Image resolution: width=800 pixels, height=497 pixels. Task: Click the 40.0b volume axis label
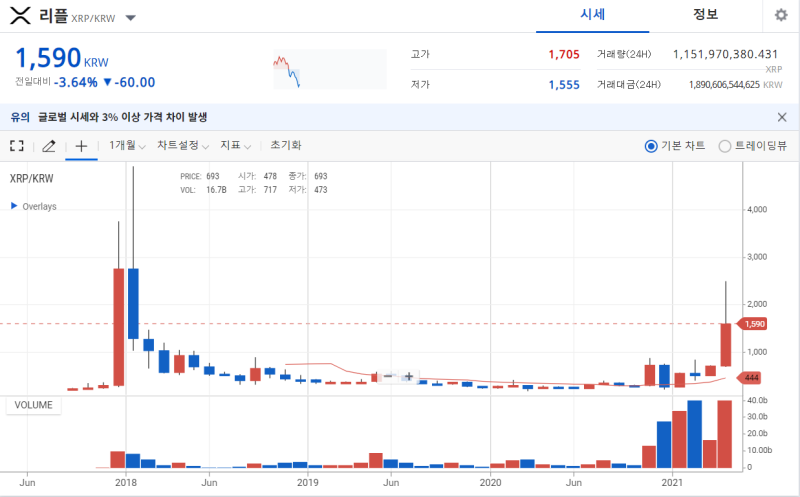757,401
